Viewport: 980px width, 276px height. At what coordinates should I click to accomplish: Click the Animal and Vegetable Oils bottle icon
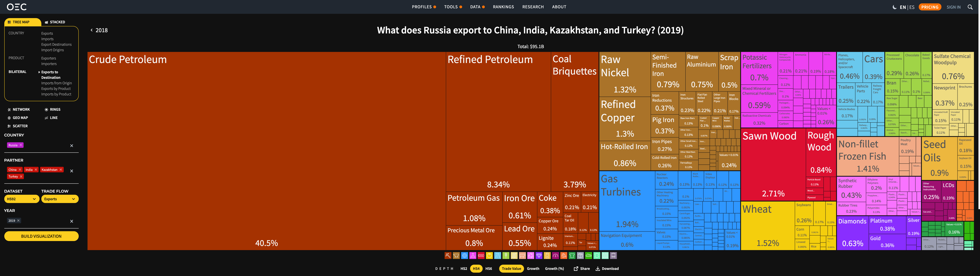[547, 256]
